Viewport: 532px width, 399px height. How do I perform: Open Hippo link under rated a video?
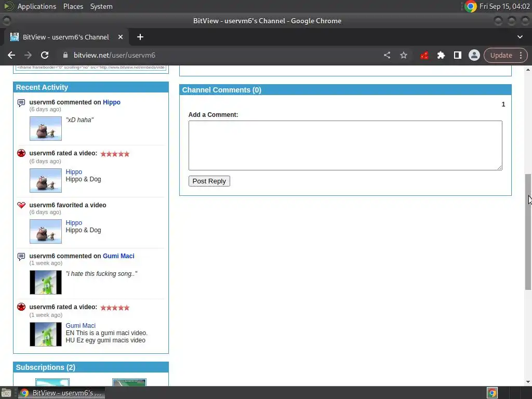pyautogui.click(x=74, y=172)
